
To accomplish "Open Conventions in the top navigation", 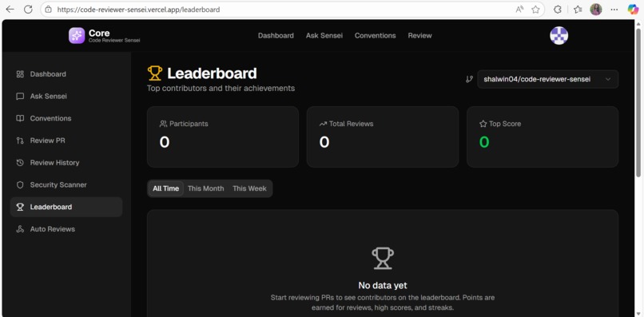I will 375,36.
